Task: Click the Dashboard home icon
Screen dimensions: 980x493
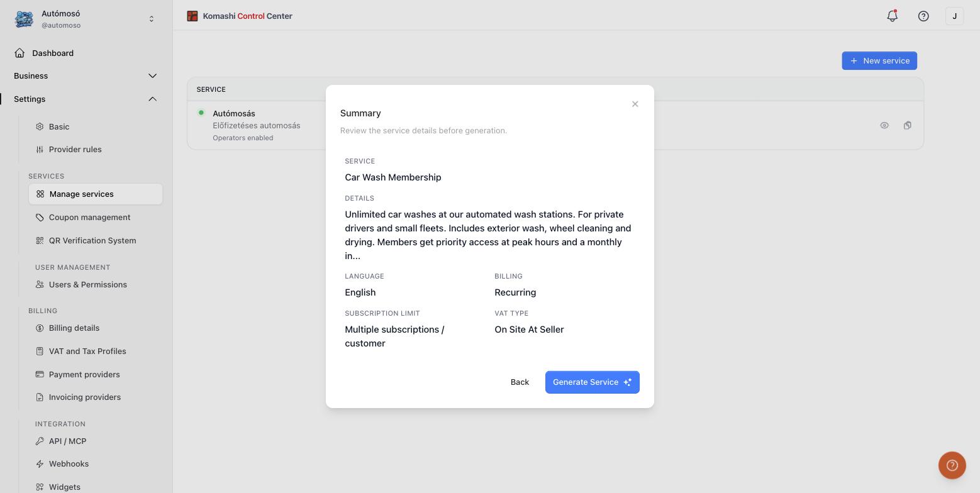Action: (19, 53)
